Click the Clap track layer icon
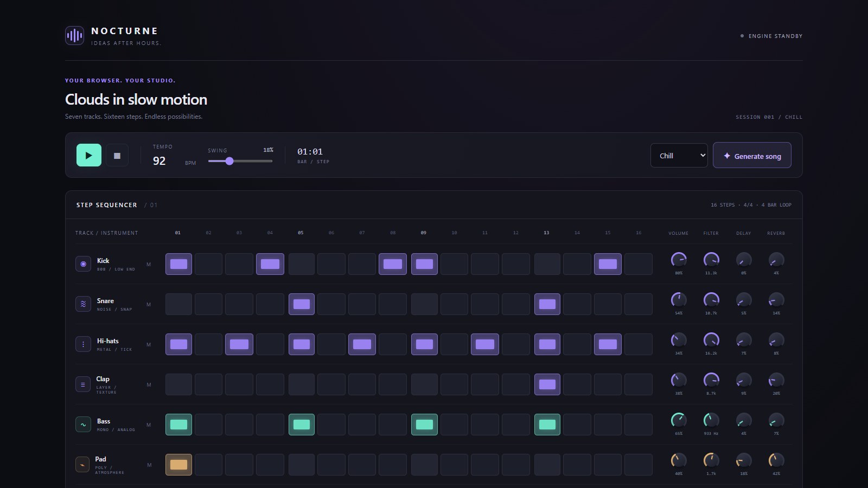868x488 pixels. (83, 384)
